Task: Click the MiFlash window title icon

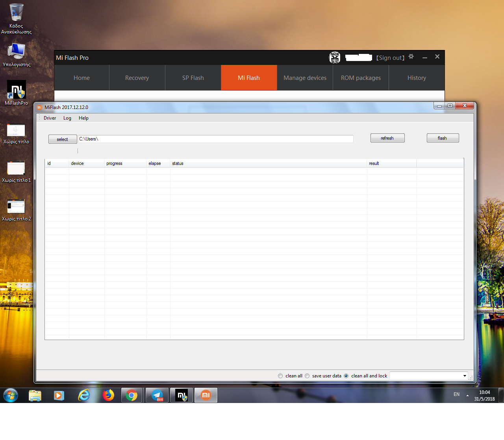Action: pyautogui.click(x=39, y=107)
